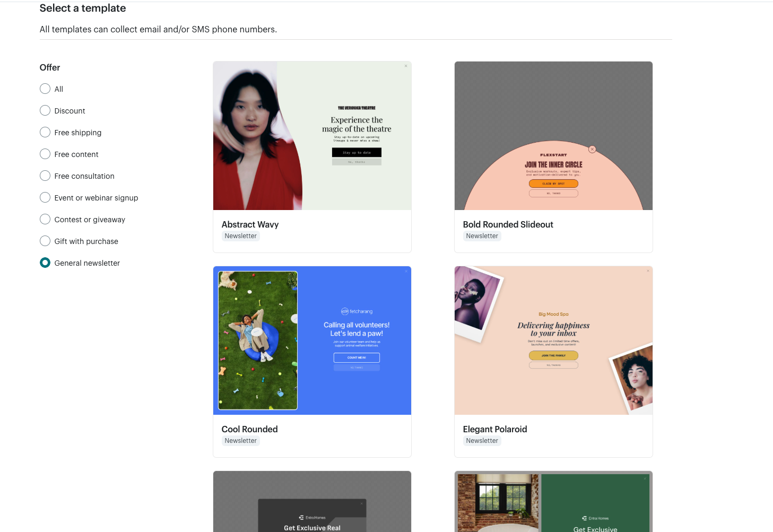Image resolution: width=773 pixels, height=532 pixels.
Task: Open the Abstract Wavy template preview
Action: tap(312, 136)
